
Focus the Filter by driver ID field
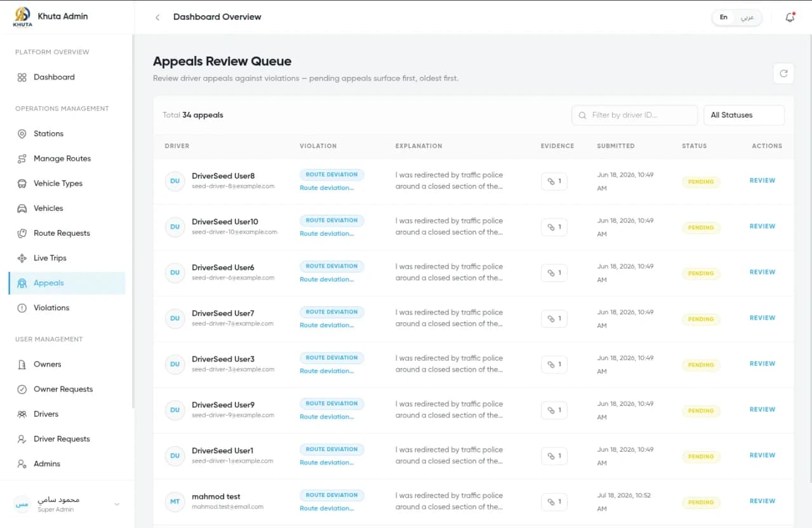[x=634, y=115]
